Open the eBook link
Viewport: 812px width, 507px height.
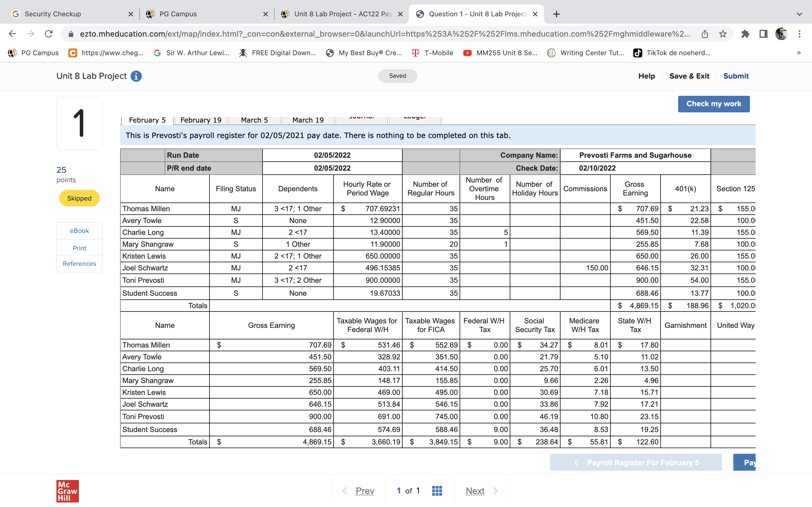click(x=79, y=231)
